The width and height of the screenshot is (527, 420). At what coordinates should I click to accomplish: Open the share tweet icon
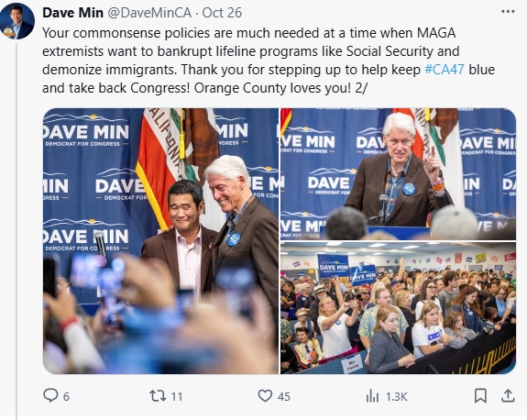pos(508,396)
